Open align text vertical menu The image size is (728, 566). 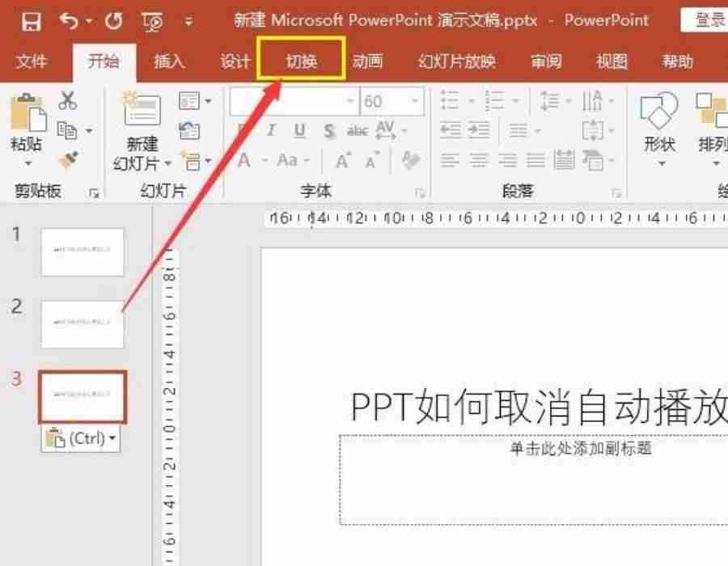coord(598,131)
